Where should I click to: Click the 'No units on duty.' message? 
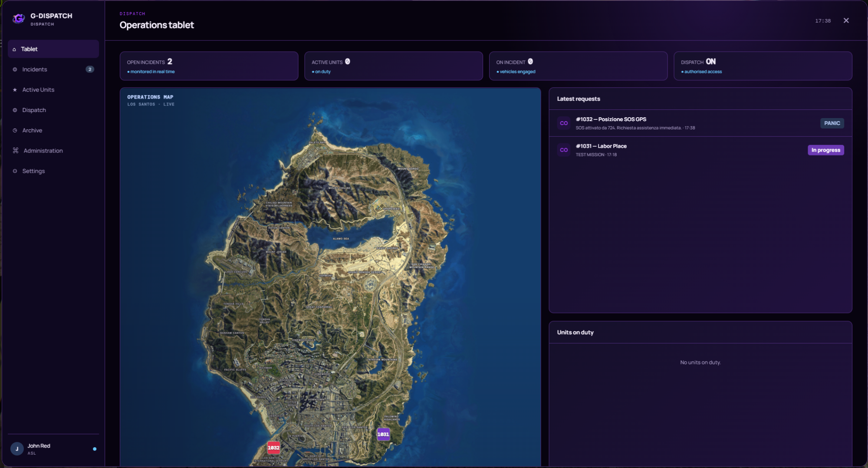click(700, 363)
